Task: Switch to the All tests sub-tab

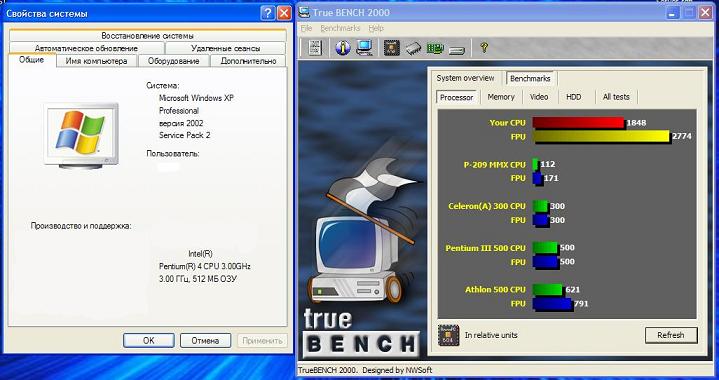Action: tap(616, 97)
